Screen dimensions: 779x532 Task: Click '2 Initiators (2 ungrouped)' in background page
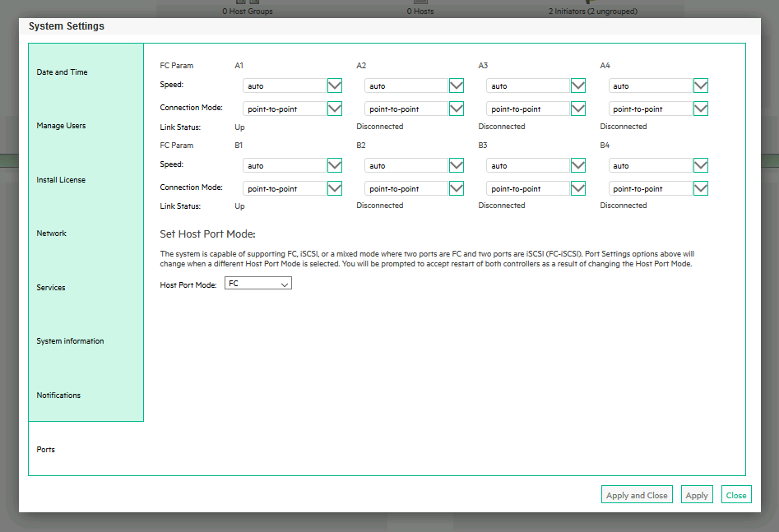[x=593, y=11]
